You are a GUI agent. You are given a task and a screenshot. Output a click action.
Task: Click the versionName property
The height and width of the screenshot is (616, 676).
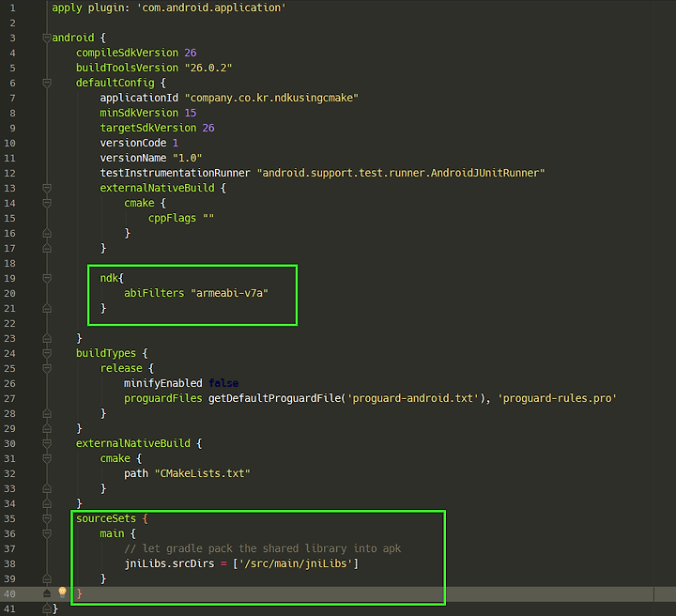coord(133,158)
